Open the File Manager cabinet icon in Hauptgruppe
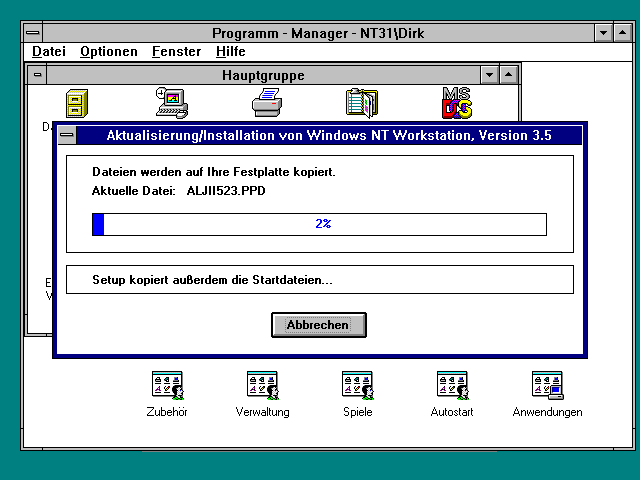 pos(77,104)
